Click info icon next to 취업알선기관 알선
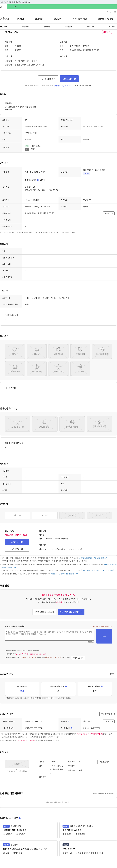Image resolution: width=117 pixels, height=868 pixels. point(66,686)
